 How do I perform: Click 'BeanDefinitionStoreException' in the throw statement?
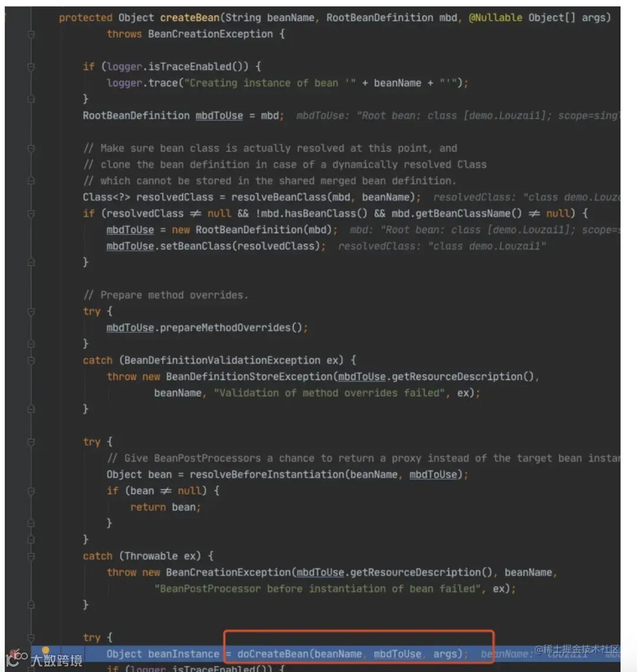click(x=249, y=377)
